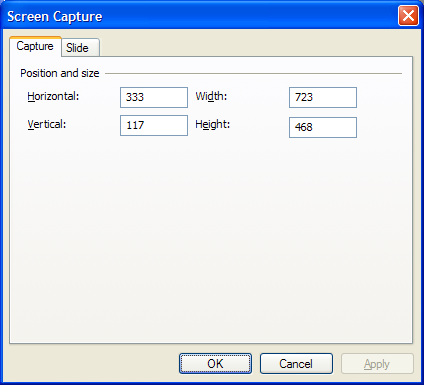Click the Position and size heading
Screen dimensions: 424x385
click(x=60, y=73)
